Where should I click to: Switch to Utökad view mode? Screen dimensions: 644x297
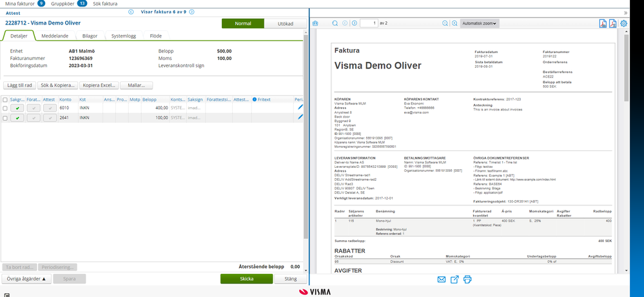[286, 23]
